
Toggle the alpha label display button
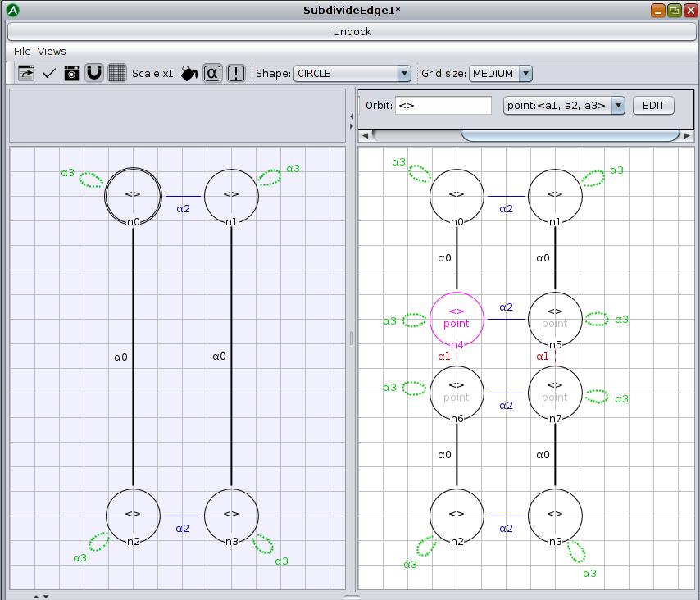click(x=212, y=73)
